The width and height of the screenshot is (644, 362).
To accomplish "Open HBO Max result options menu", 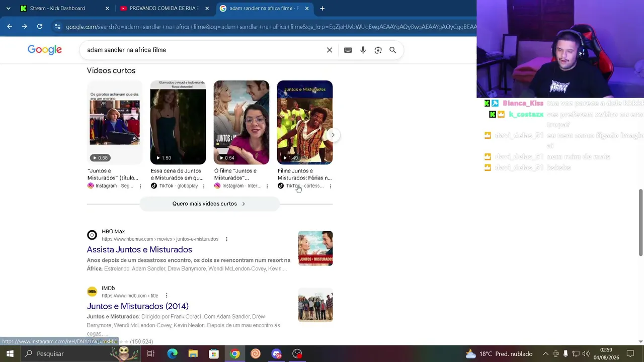I will (x=226, y=239).
